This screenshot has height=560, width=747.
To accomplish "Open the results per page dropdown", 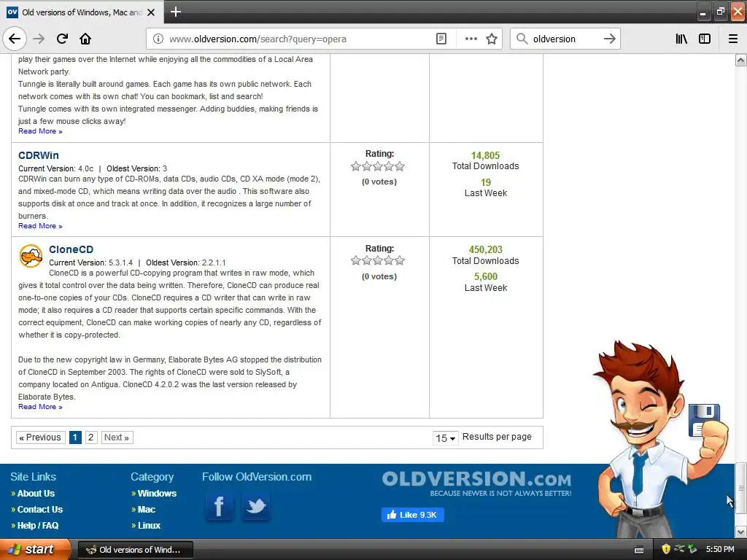I will click(446, 437).
